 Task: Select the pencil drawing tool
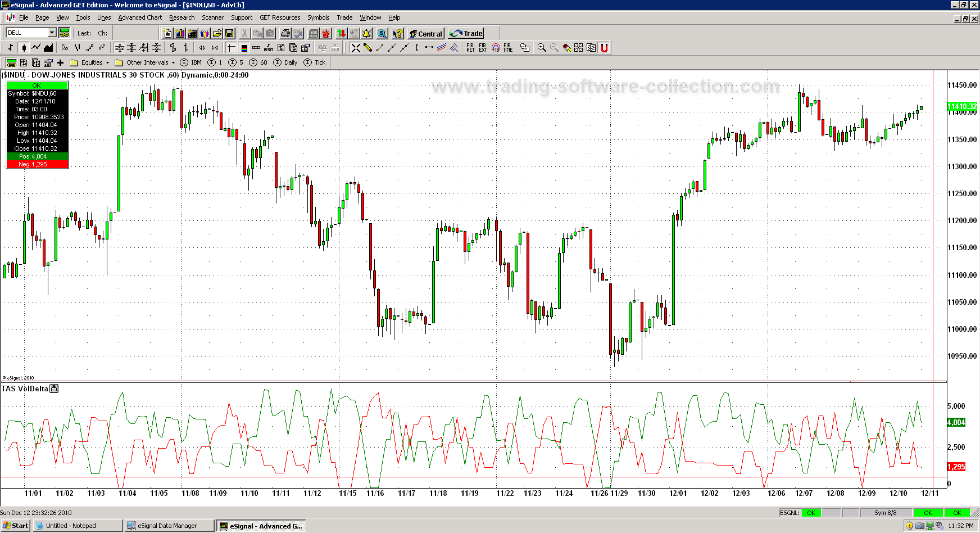tap(368, 48)
